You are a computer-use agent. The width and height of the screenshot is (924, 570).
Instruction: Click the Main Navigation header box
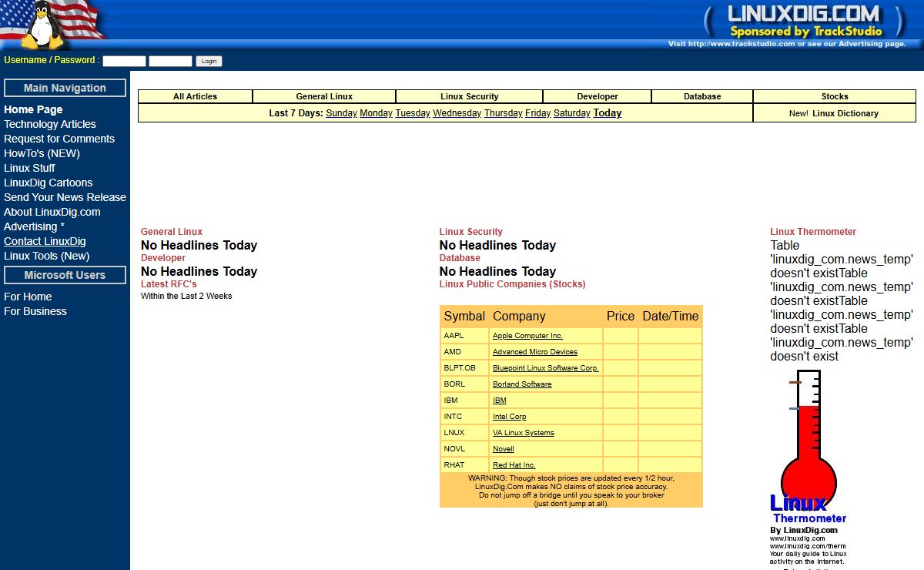pos(65,88)
